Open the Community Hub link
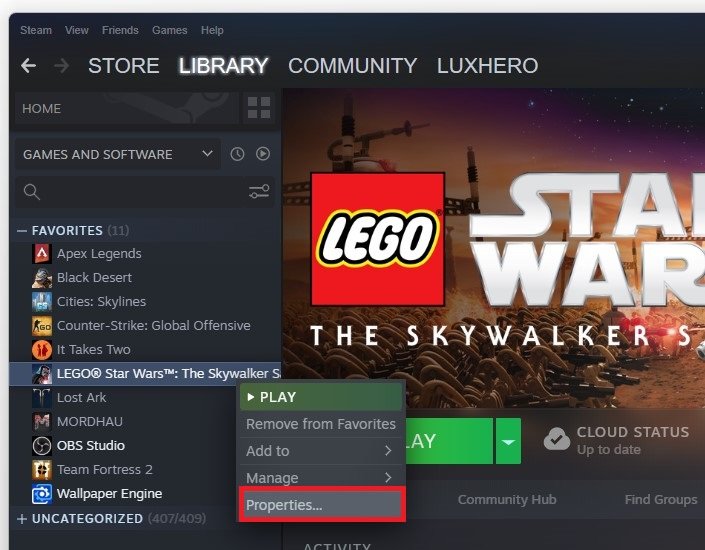 click(507, 500)
